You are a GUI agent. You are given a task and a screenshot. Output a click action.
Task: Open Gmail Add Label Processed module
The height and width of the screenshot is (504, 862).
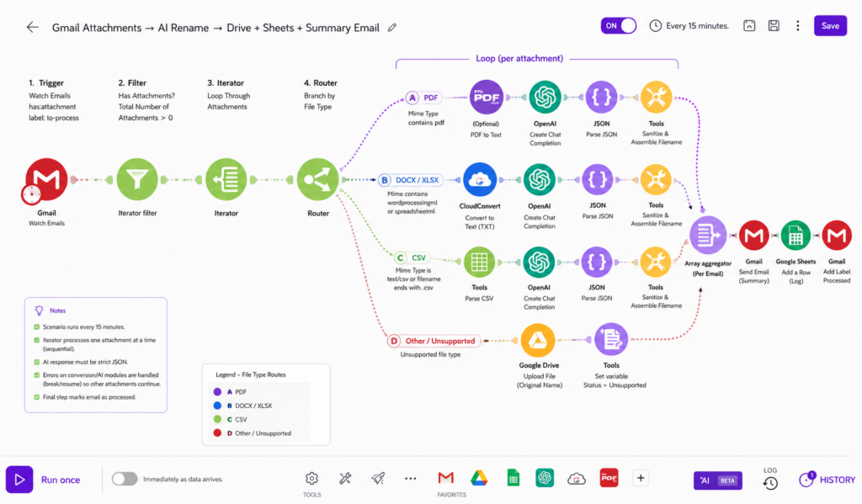[x=837, y=236]
